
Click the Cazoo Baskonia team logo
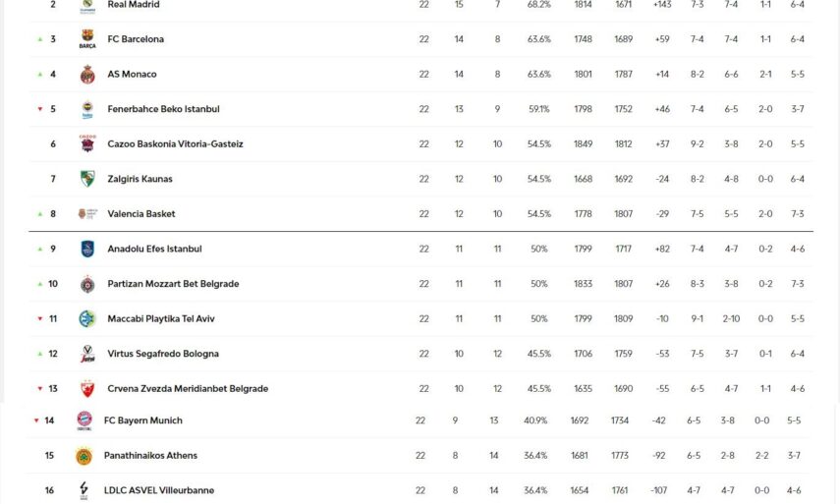87,144
